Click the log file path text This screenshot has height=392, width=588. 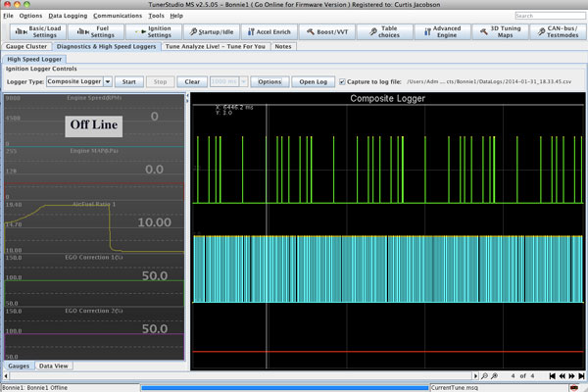(489, 81)
